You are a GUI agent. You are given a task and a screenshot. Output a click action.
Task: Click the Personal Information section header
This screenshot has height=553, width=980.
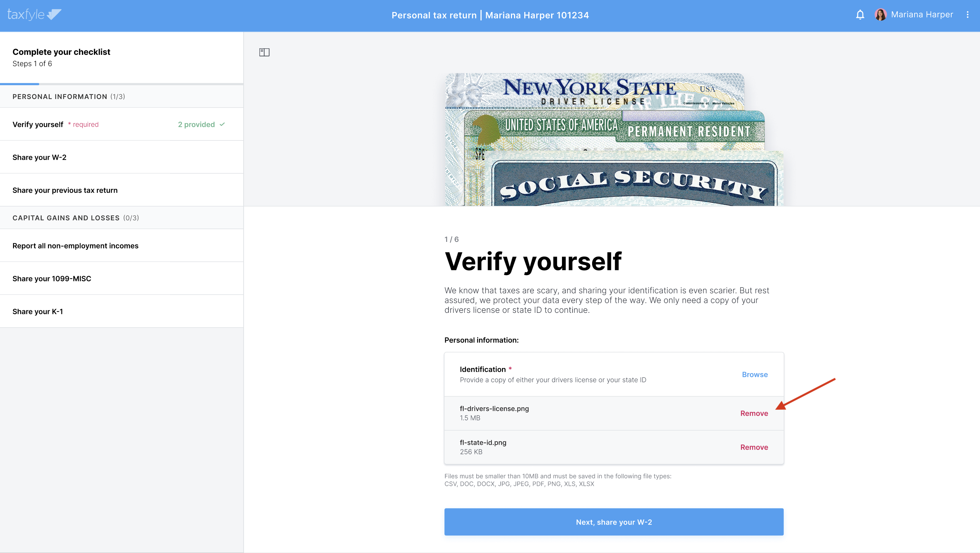click(x=122, y=97)
